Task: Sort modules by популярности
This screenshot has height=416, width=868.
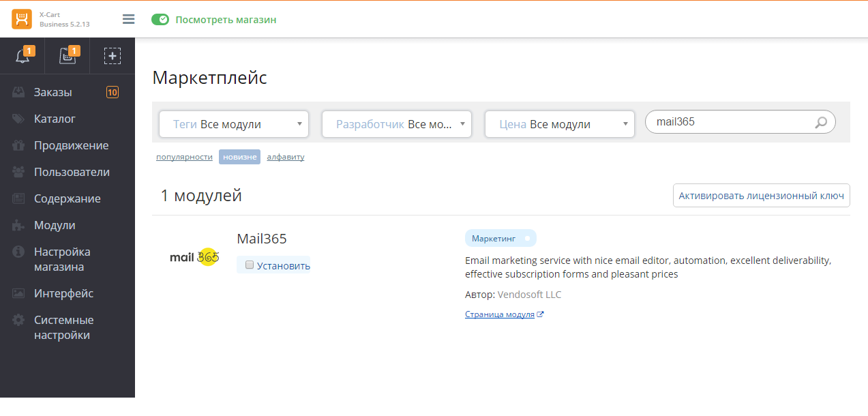Action: click(x=184, y=157)
